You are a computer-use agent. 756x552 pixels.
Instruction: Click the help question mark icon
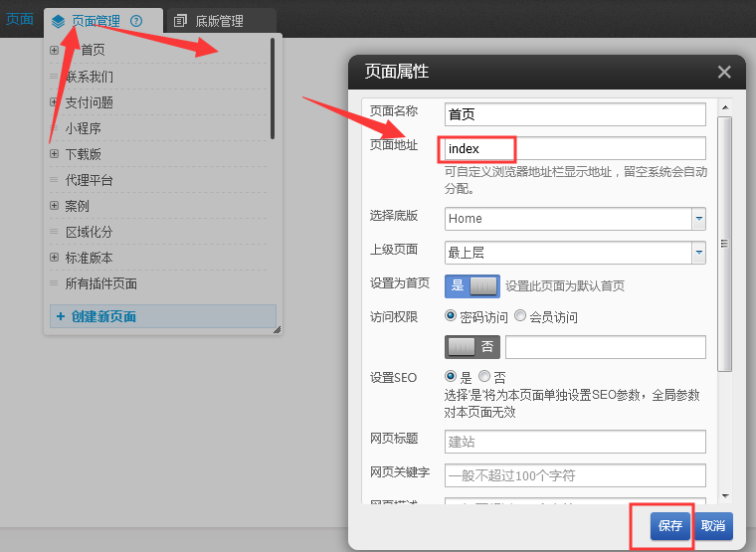tap(136, 20)
